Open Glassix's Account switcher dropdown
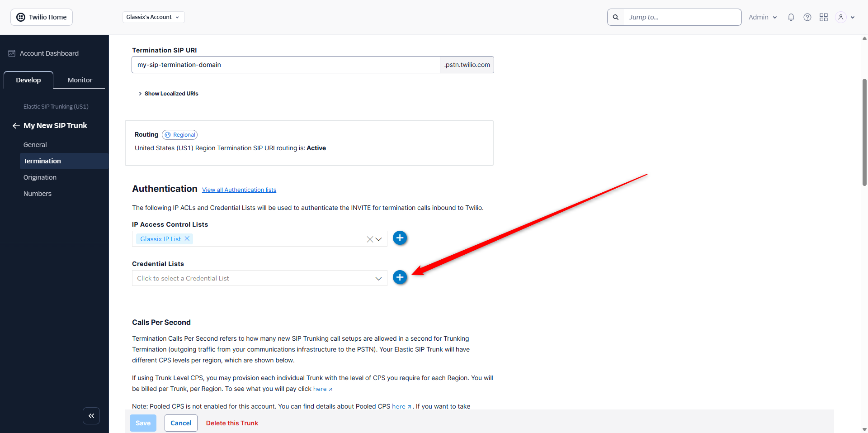Screen dimensions: 868x433 pyautogui.click(x=154, y=17)
